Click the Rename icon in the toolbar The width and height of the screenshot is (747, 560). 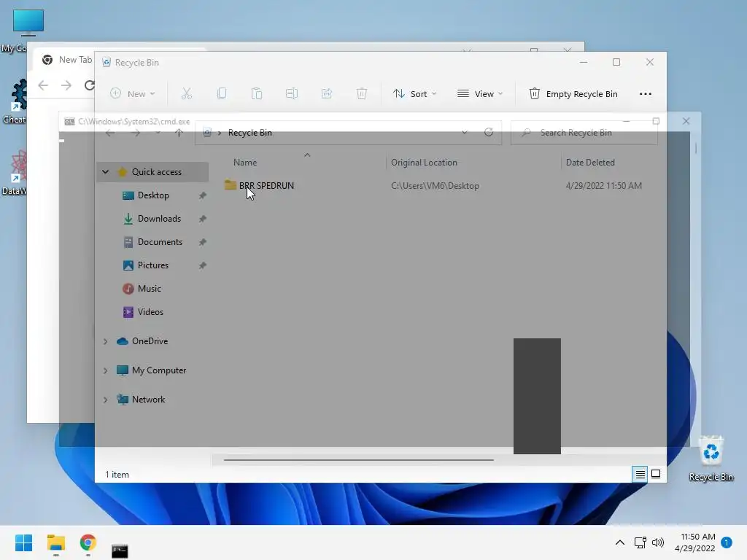click(x=292, y=94)
